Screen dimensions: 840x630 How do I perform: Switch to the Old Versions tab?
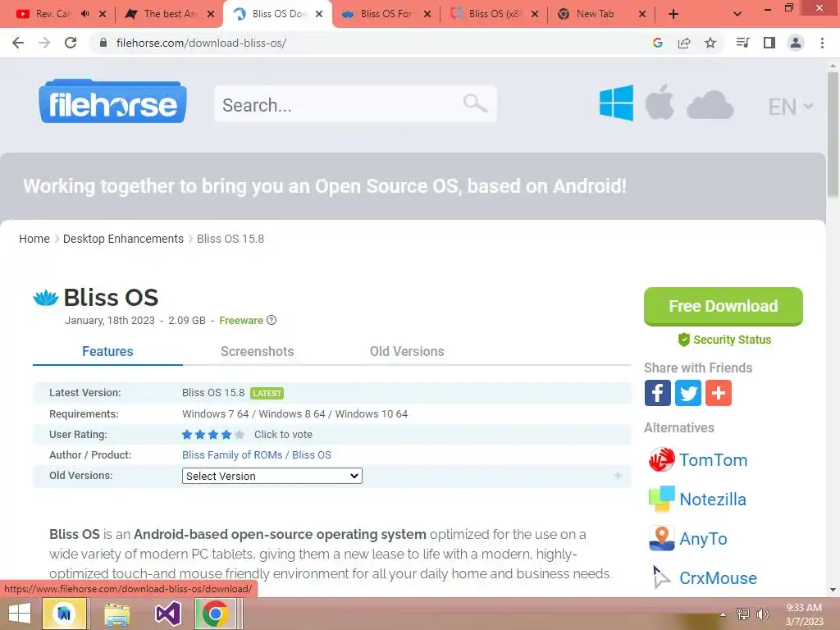tap(407, 351)
